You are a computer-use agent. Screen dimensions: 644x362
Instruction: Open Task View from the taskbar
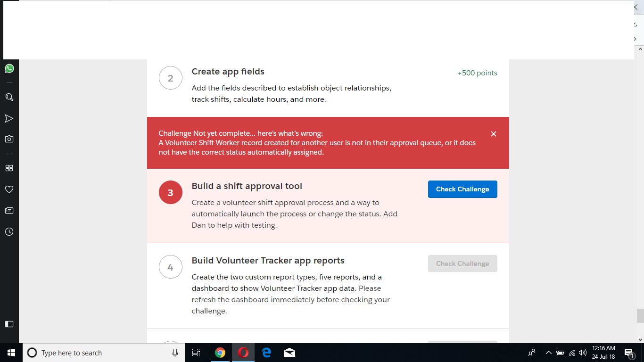[196, 353]
